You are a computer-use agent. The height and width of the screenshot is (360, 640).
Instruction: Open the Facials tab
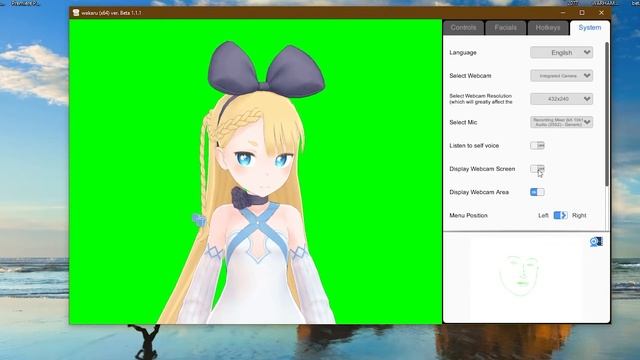pos(505,28)
